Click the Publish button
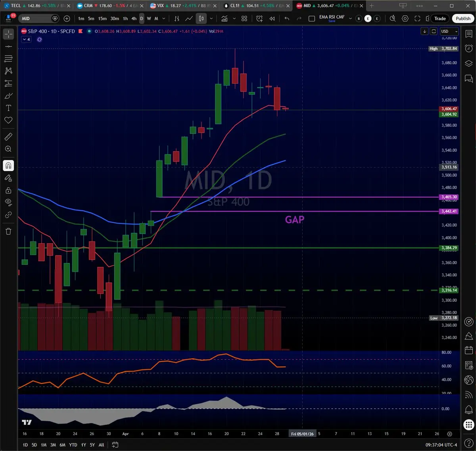 coord(463,19)
